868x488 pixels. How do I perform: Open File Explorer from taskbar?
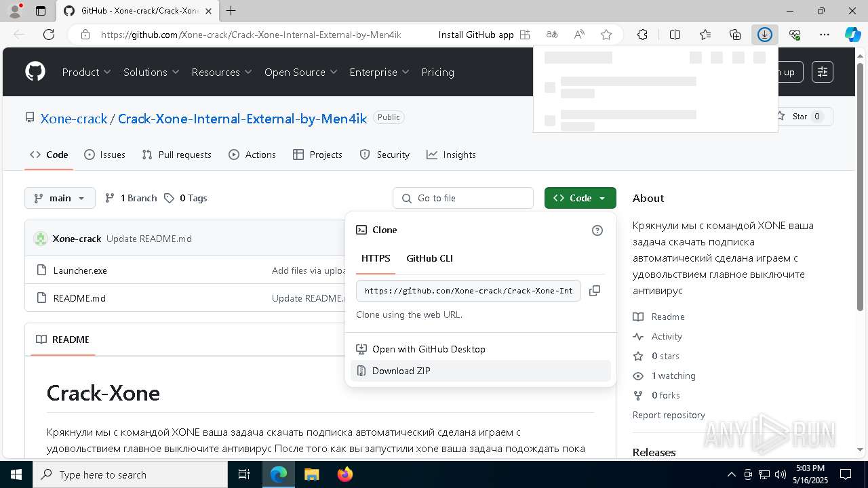click(311, 474)
